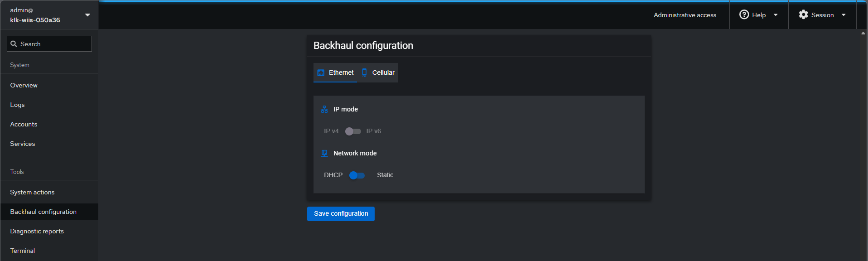Open Terminal in the sidebar
Screen dimensions: 868x261
(49, 251)
